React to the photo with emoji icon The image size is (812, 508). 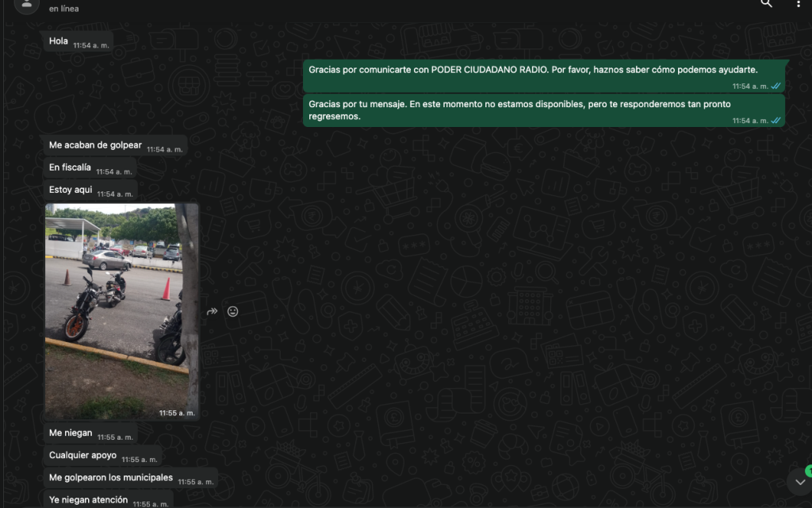coord(233,312)
